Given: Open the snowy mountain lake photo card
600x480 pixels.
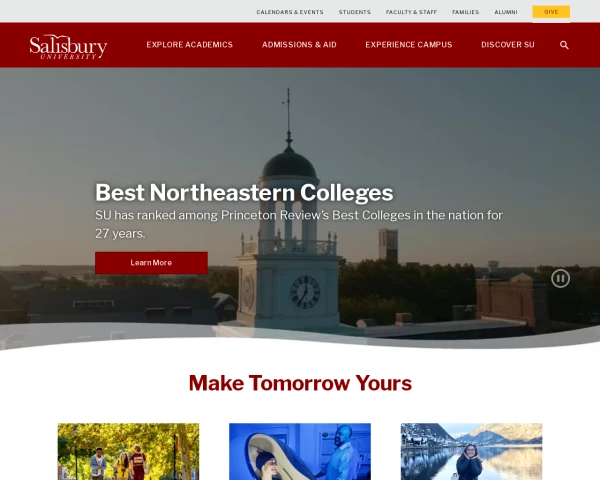Looking at the screenshot, I should (471, 451).
